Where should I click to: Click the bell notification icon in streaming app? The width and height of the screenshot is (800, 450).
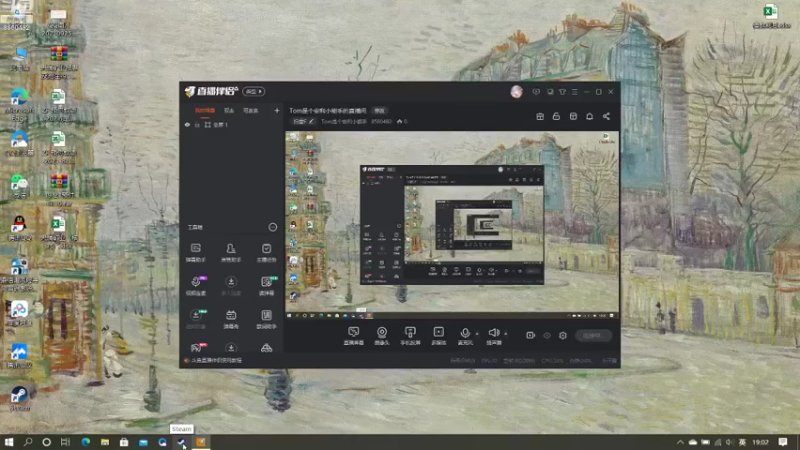tap(589, 116)
